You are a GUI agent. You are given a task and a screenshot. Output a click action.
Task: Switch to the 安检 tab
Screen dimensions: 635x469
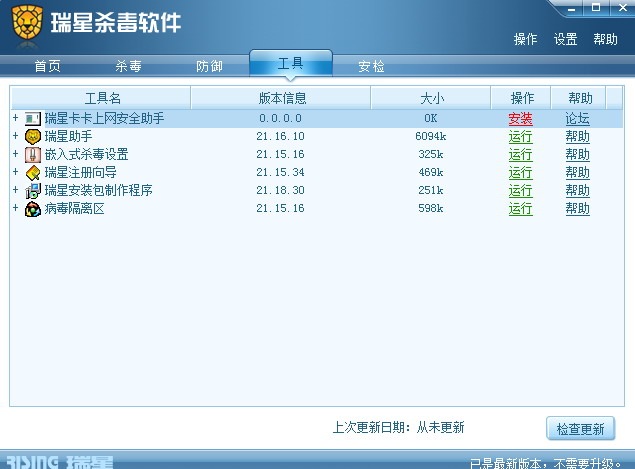click(371, 66)
